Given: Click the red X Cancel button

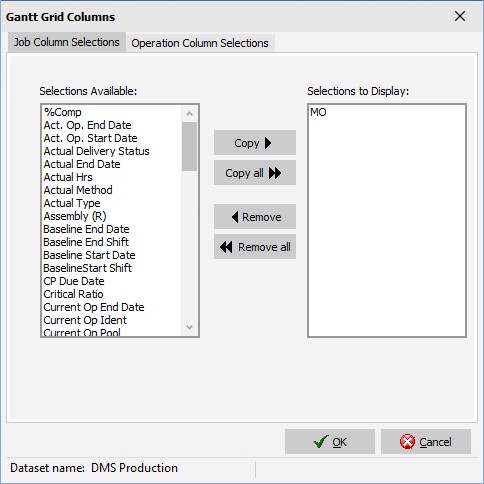Looking at the screenshot, I should pyautogui.click(x=426, y=442).
